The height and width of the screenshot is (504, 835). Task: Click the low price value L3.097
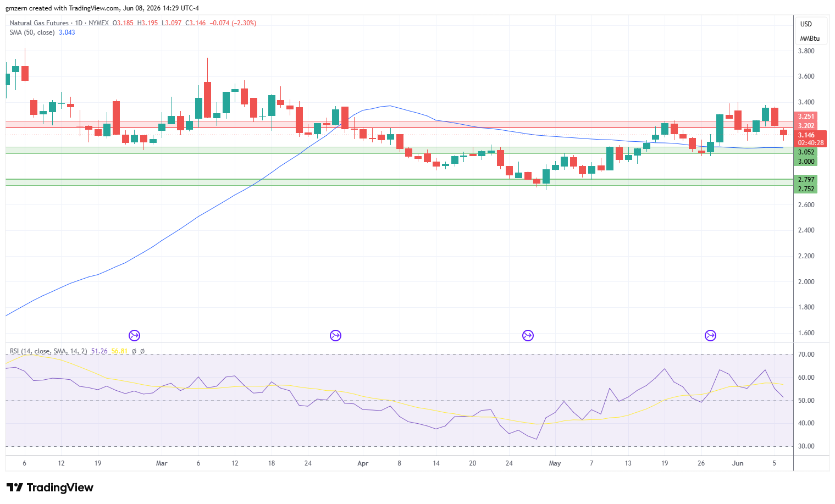pyautogui.click(x=172, y=23)
